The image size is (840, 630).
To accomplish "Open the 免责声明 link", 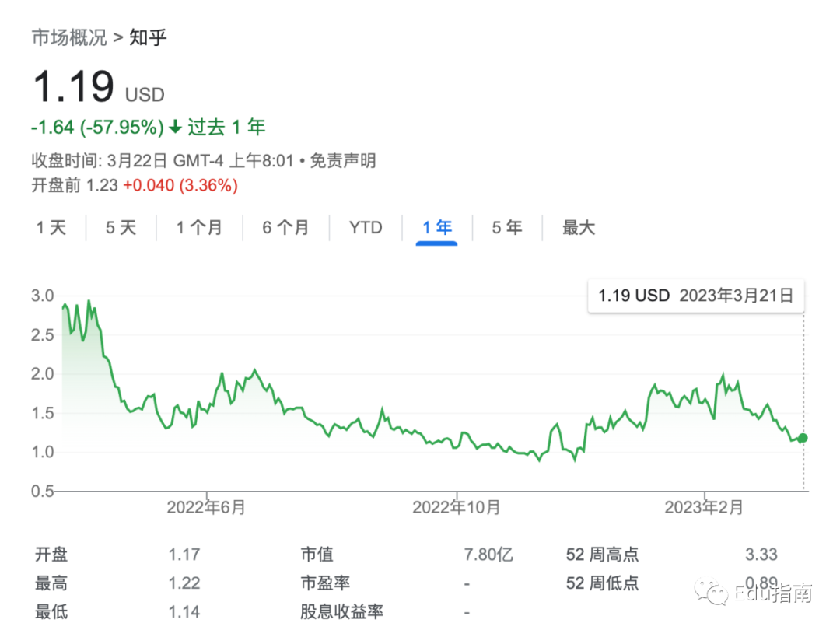I will point(343,160).
